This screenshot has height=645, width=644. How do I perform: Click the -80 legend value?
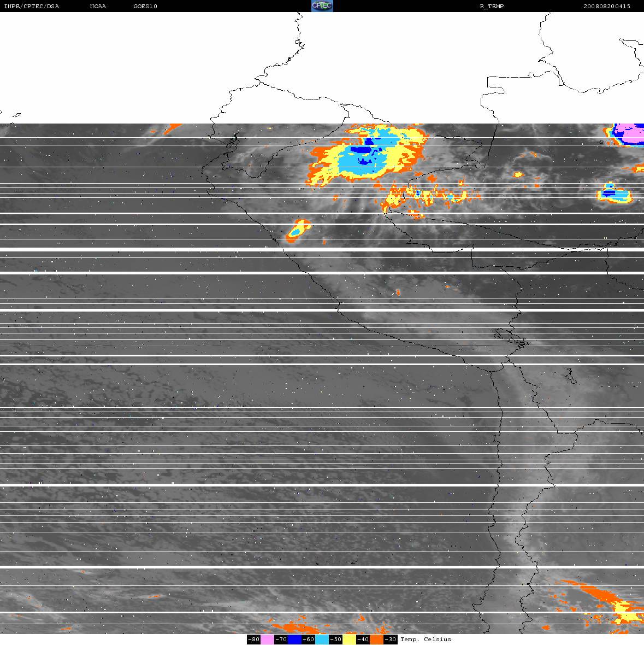(253, 639)
